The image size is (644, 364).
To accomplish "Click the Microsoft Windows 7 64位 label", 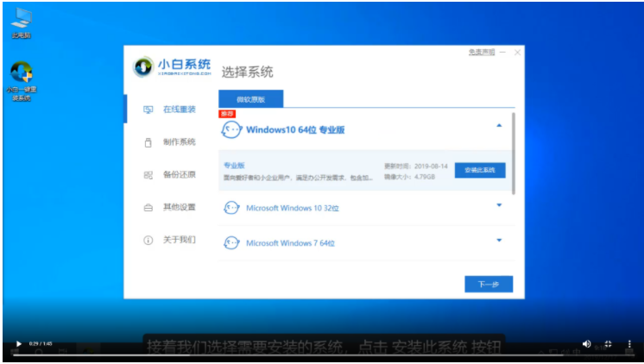I will [290, 243].
